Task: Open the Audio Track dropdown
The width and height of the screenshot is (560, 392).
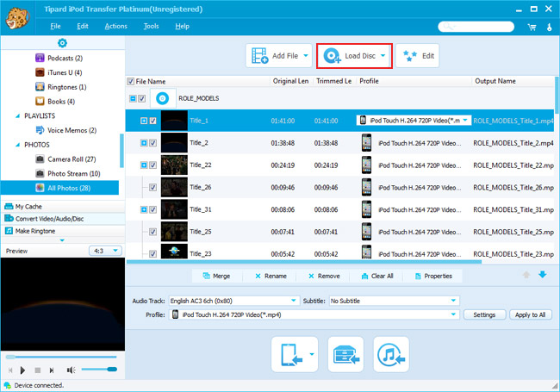Action: point(234,301)
